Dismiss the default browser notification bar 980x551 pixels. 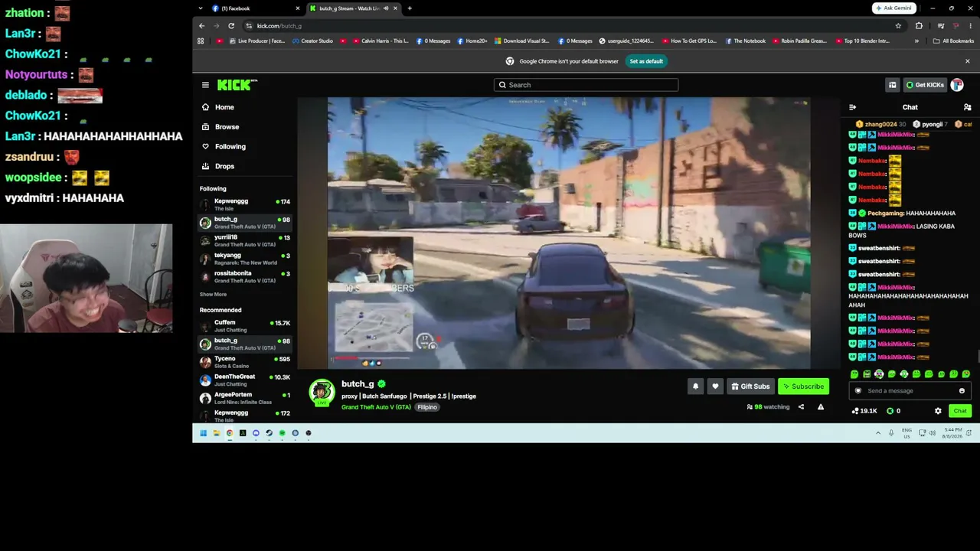pos(967,61)
